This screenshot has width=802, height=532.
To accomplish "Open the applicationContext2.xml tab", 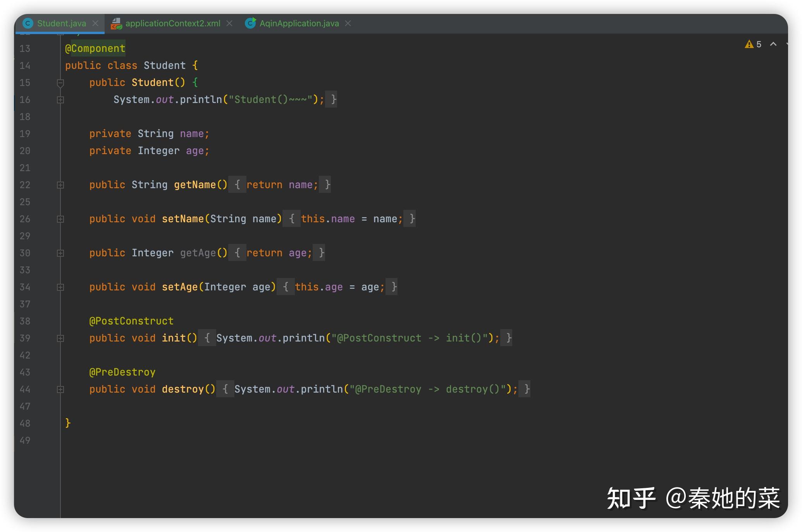I will coord(173,23).
